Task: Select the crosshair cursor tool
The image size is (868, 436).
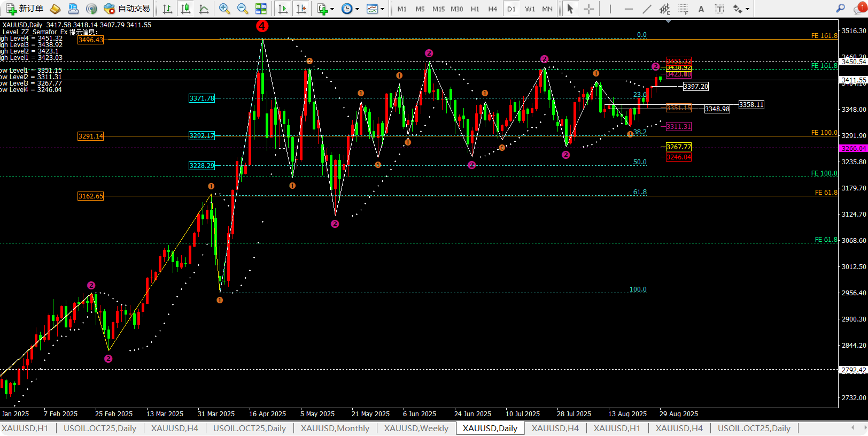Action: [x=588, y=9]
